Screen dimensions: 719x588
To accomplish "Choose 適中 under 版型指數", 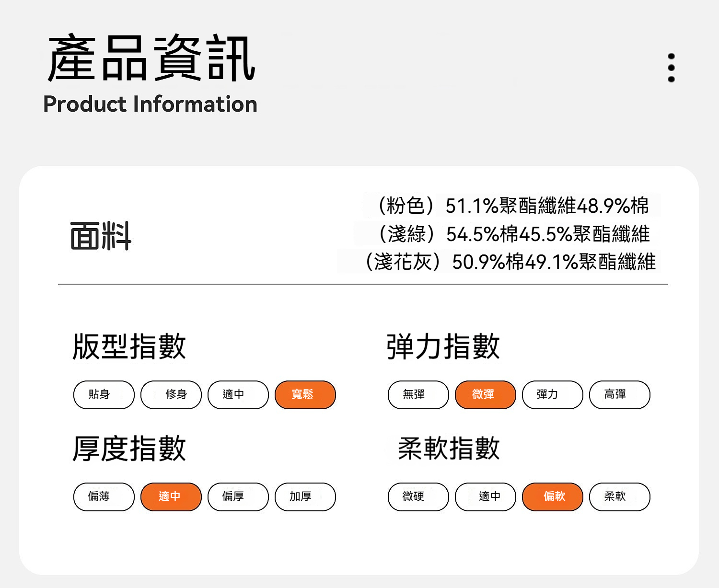I will pyautogui.click(x=238, y=395).
